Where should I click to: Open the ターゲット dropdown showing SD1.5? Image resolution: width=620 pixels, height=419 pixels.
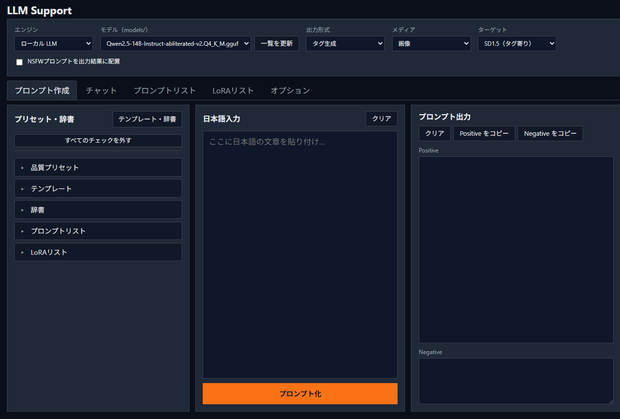[x=517, y=43]
